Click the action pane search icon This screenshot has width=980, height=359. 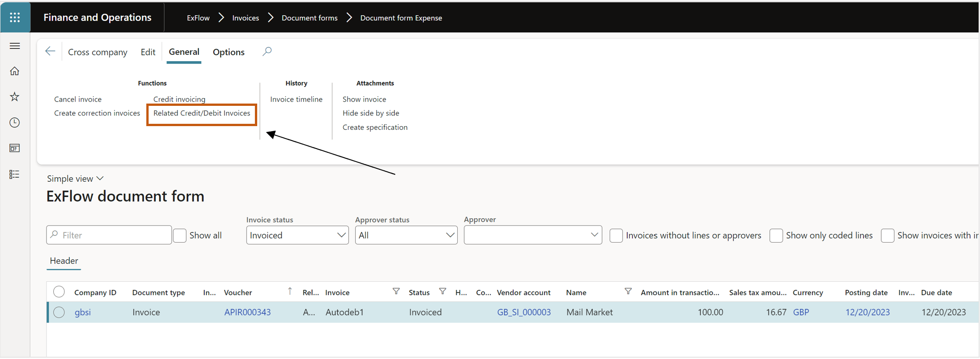click(267, 51)
